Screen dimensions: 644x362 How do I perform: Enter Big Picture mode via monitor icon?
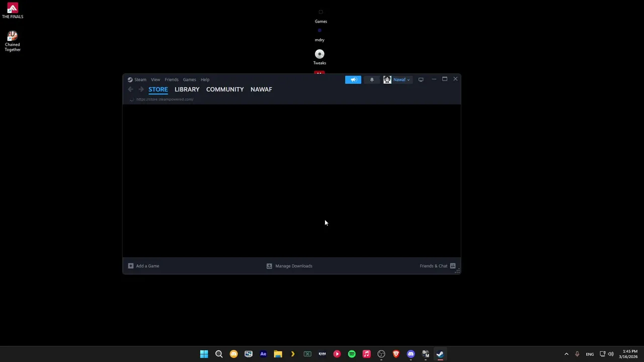click(421, 79)
